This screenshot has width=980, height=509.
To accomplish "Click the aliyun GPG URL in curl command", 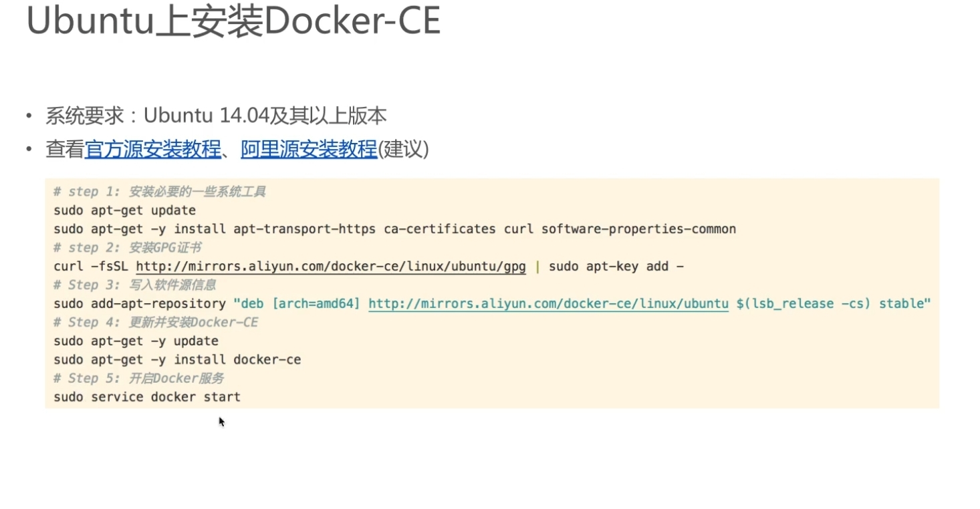I will (x=331, y=267).
